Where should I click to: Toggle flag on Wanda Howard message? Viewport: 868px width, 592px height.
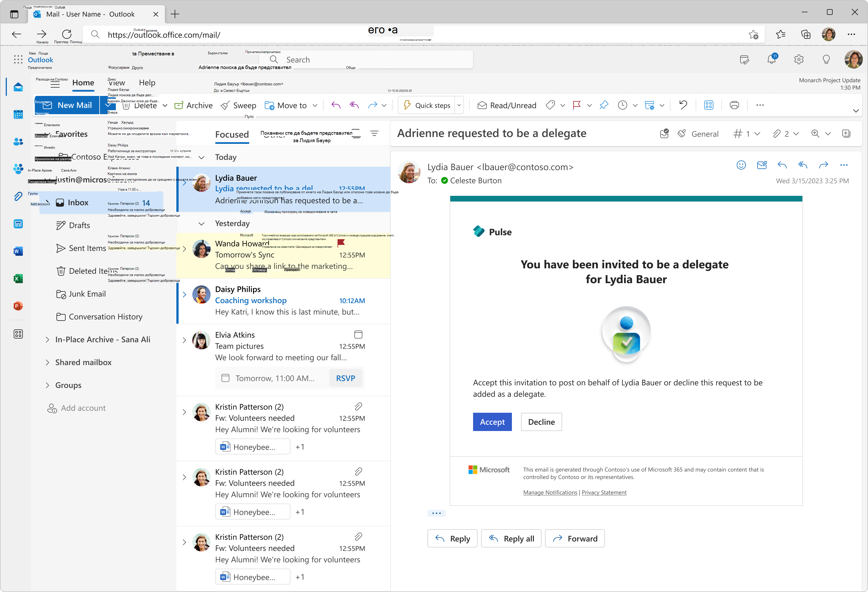click(x=341, y=243)
